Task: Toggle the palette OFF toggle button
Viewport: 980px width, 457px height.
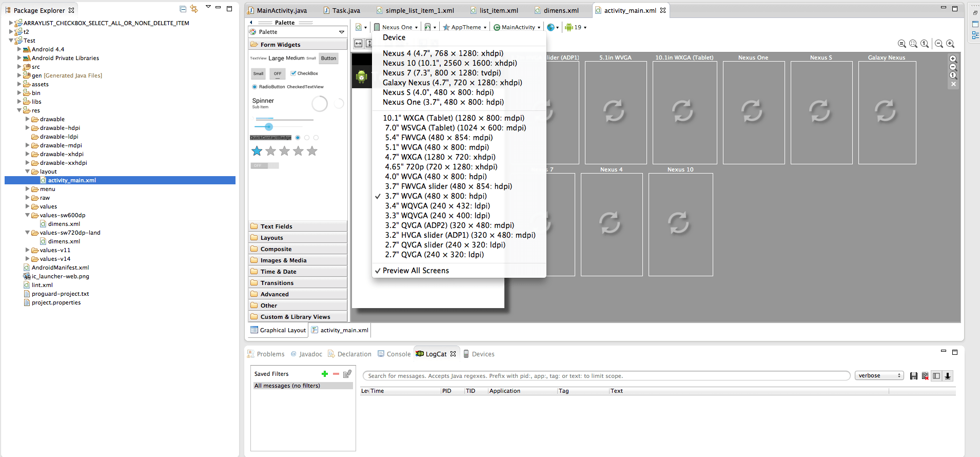Action: pyautogui.click(x=278, y=73)
